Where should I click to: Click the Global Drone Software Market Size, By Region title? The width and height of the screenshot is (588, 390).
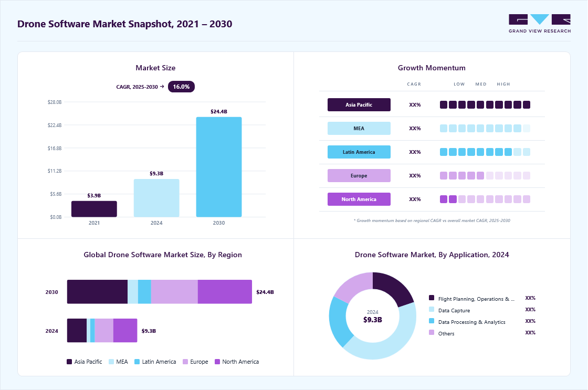point(163,255)
